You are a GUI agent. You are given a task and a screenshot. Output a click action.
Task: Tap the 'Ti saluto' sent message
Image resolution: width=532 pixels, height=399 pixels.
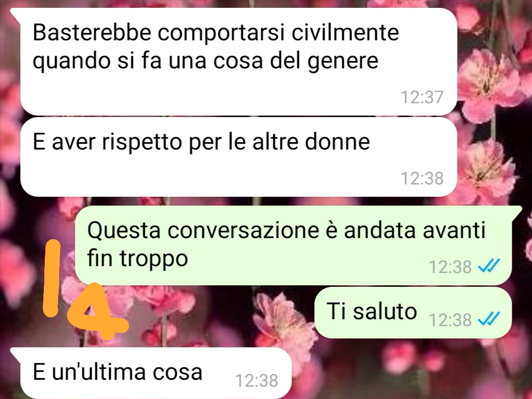point(413,312)
